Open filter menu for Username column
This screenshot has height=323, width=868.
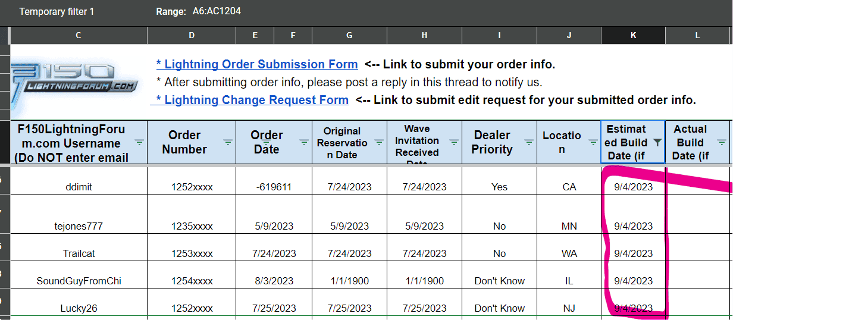139,142
